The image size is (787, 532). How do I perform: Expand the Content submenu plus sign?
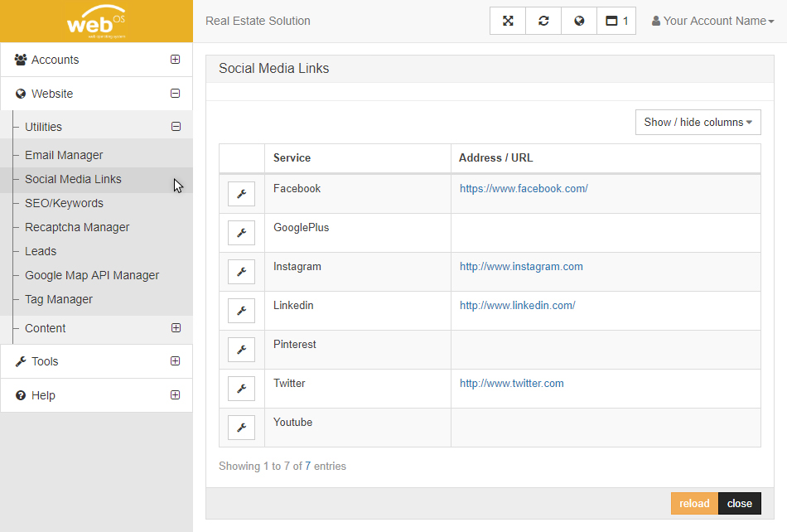[x=176, y=327]
